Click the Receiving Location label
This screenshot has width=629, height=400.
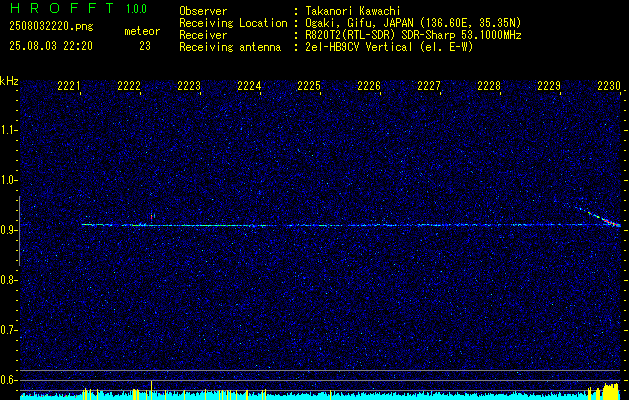(x=233, y=24)
